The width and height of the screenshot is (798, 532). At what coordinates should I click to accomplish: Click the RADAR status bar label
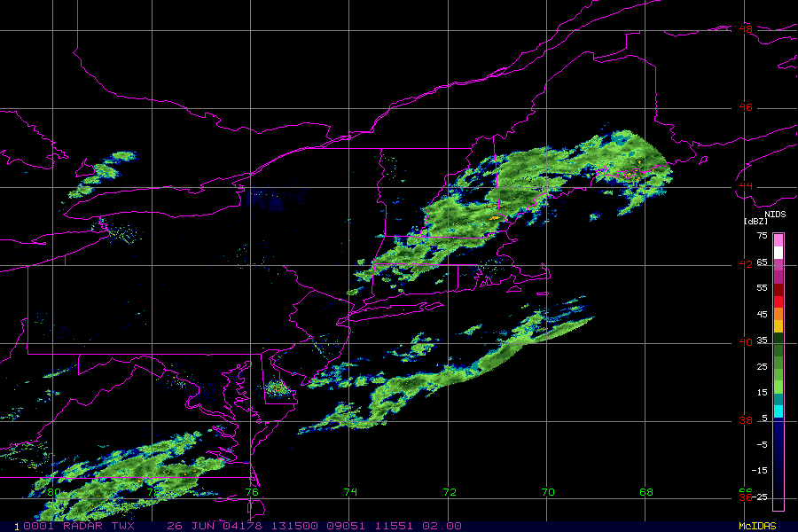click(x=82, y=526)
